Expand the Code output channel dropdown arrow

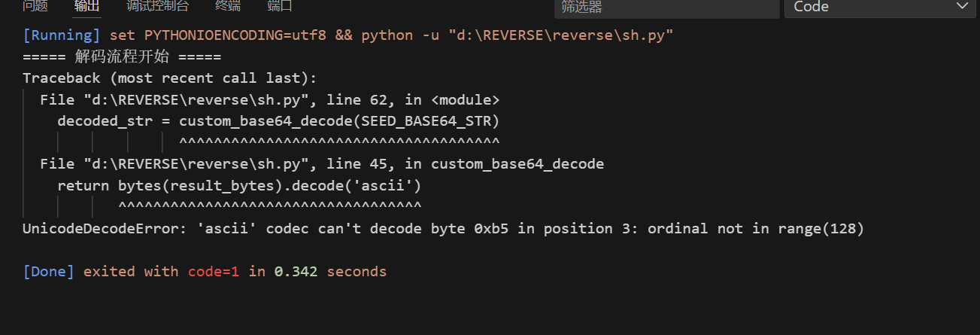(961, 7)
